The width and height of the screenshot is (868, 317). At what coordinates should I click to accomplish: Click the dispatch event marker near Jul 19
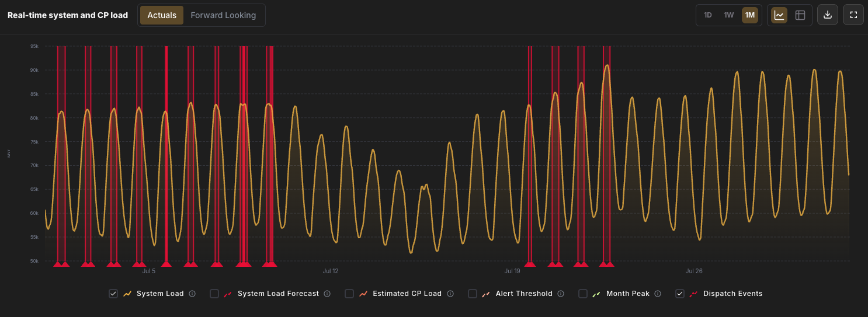click(529, 264)
